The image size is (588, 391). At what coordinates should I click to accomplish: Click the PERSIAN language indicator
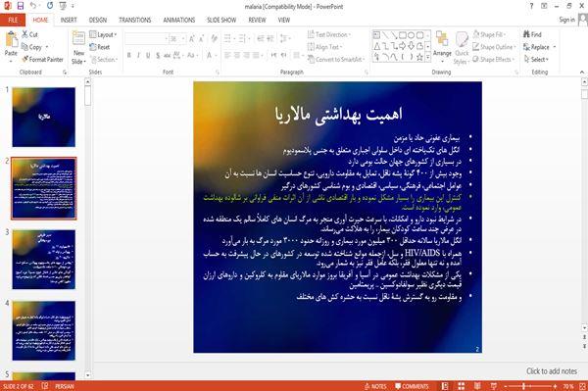click(65, 386)
